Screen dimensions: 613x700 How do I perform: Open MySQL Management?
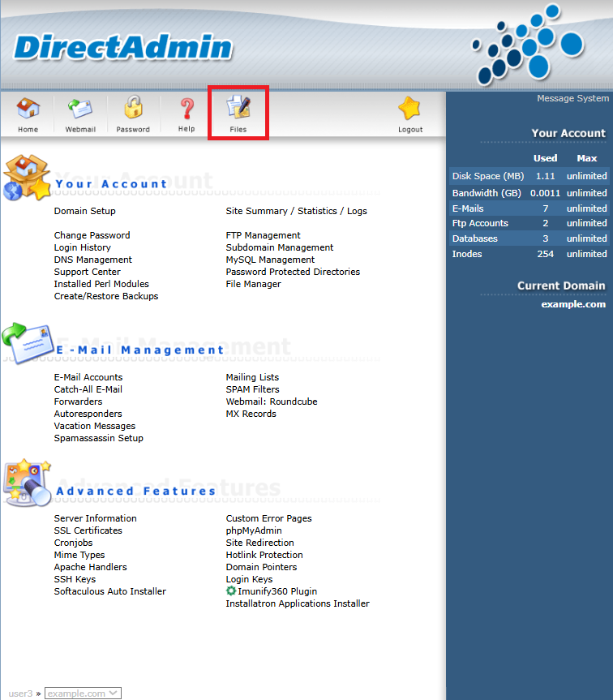click(270, 260)
